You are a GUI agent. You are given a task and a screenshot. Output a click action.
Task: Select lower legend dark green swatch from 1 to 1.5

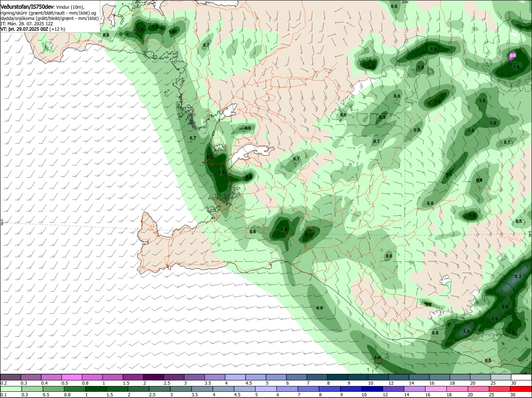tap(96, 389)
